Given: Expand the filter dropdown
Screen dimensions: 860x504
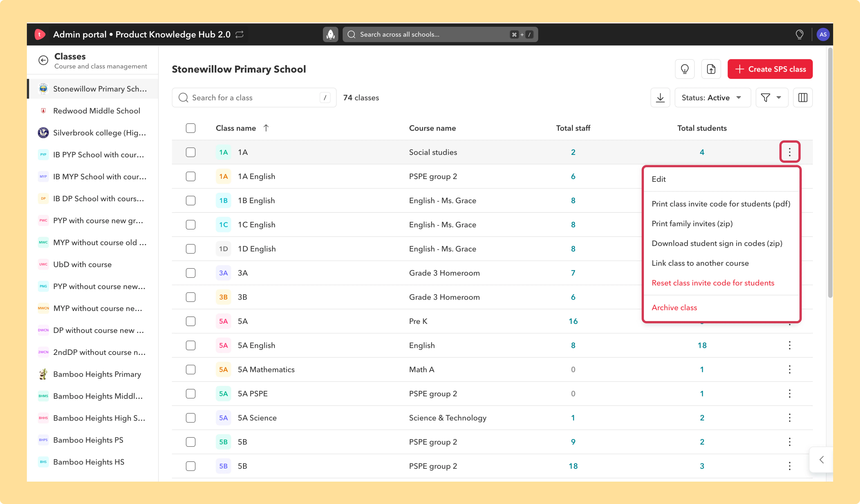Looking at the screenshot, I should point(772,97).
